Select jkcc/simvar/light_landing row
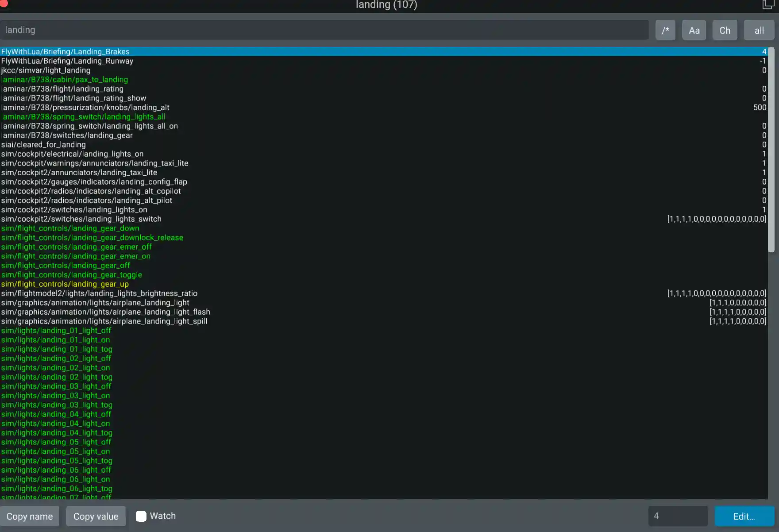Screen dimensions: 779x532 (x=384, y=70)
